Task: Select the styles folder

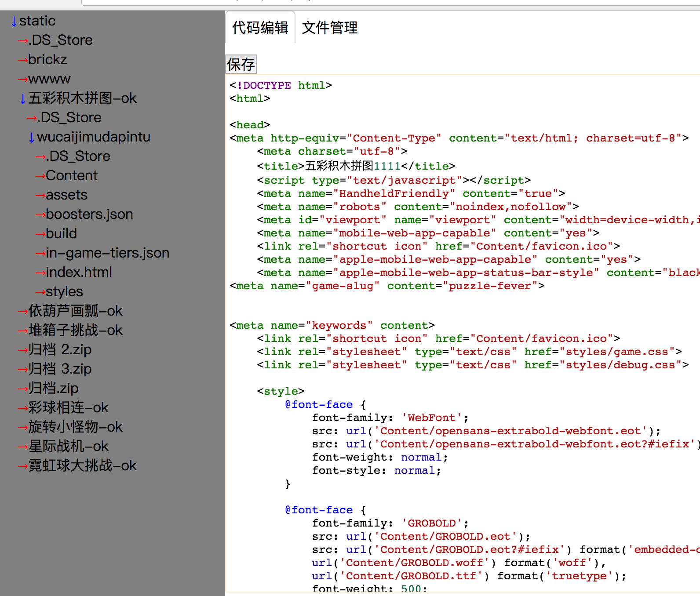Action: click(64, 292)
